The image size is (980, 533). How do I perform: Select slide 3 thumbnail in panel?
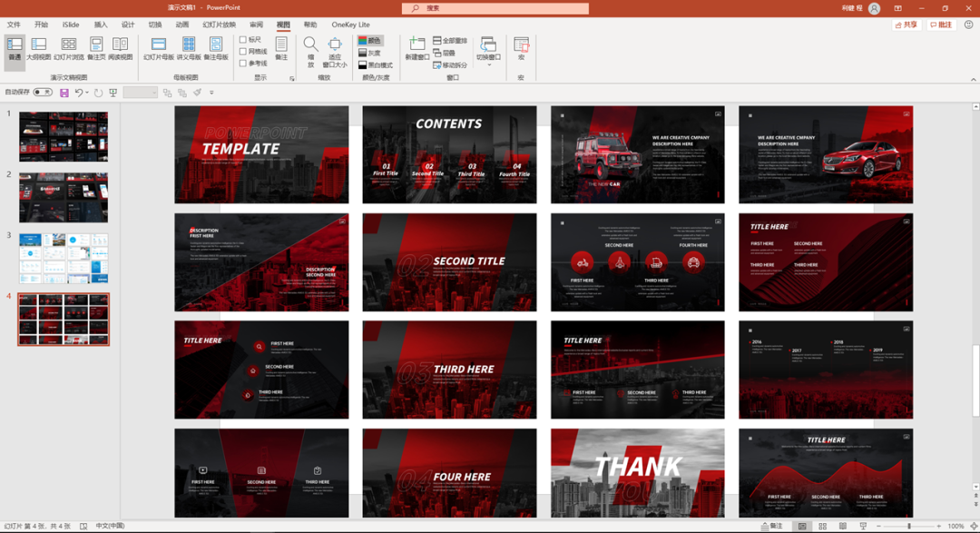pyautogui.click(x=64, y=259)
